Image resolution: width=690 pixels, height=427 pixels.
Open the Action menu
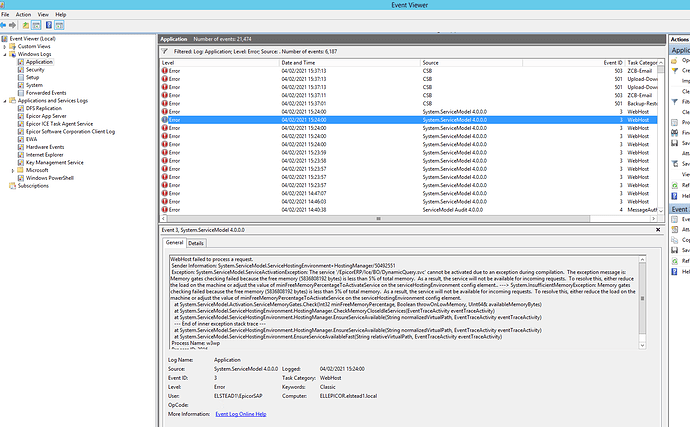pyautogui.click(x=23, y=15)
